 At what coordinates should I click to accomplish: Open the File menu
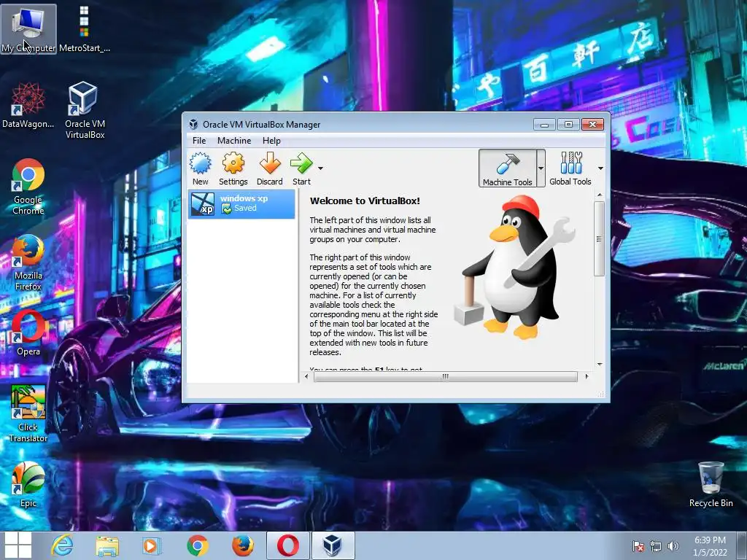(x=199, y=141)
